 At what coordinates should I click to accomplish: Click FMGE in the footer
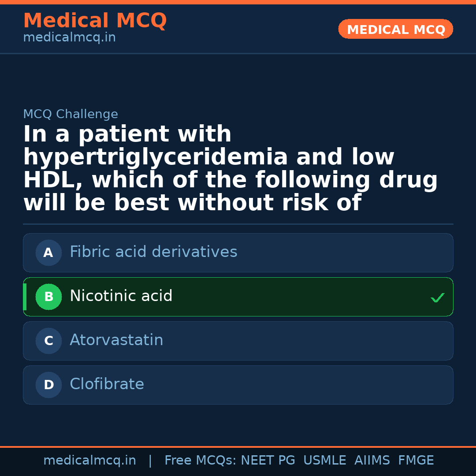[416, 461]
